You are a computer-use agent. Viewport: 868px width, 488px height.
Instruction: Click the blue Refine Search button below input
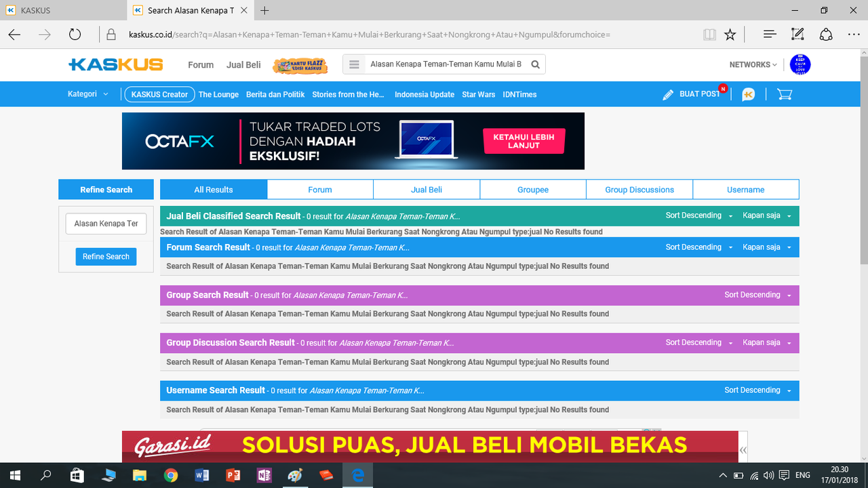tap(106, 257)
